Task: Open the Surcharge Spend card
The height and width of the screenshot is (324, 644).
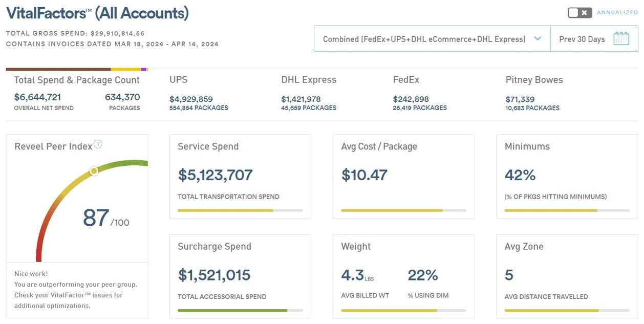Action: point(240,276)
